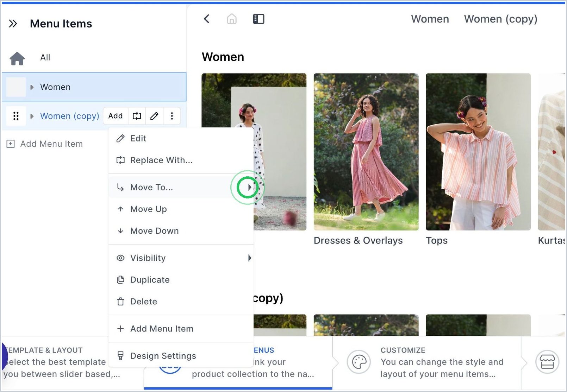
Task: Select the Women row in Menu Items
Action: pyautogui.click(x=94, y=87)
